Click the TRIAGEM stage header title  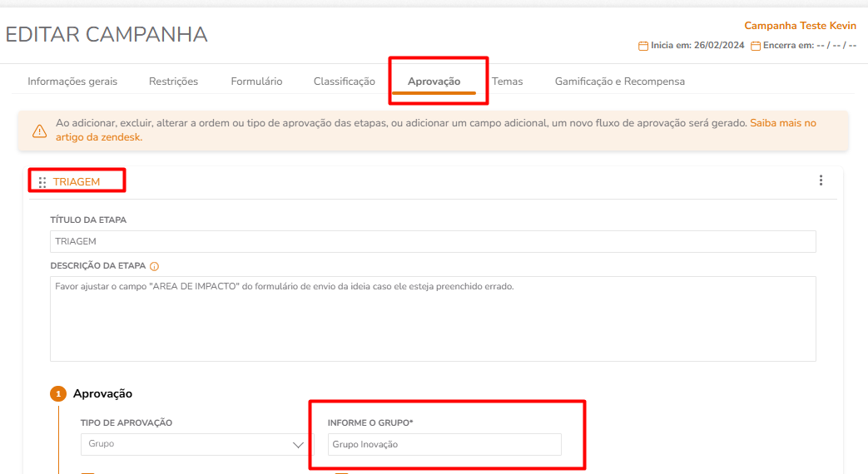77,182
